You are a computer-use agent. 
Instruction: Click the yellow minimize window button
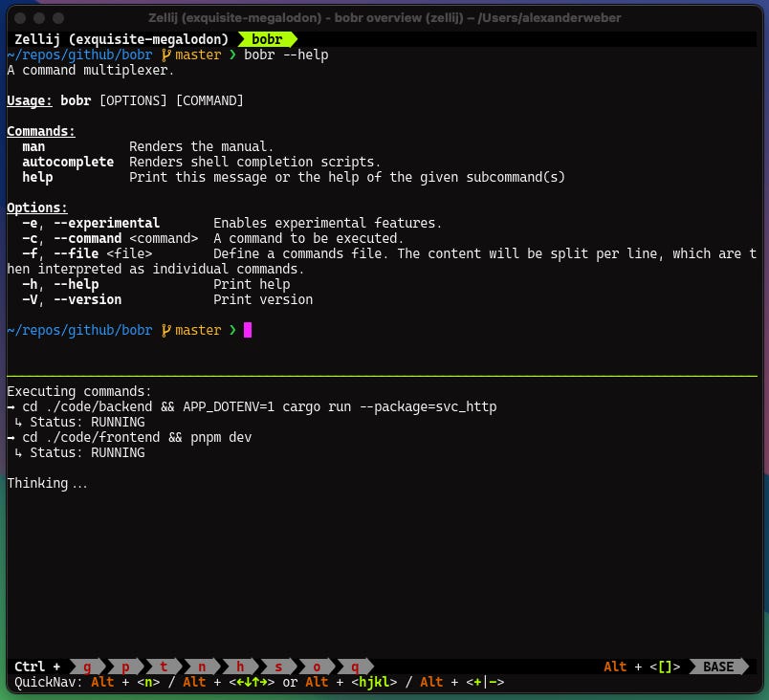pos(39,18)
